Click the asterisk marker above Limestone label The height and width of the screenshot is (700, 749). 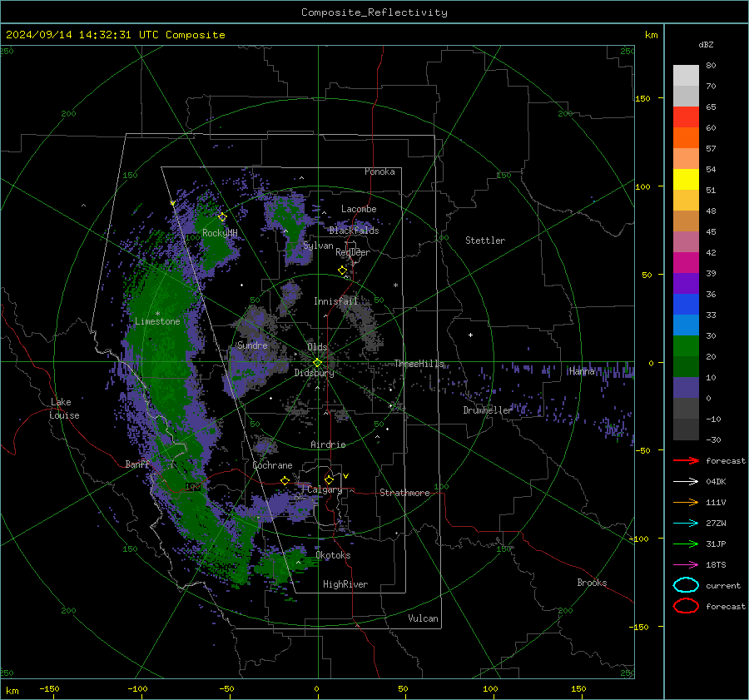click(157, 314)
